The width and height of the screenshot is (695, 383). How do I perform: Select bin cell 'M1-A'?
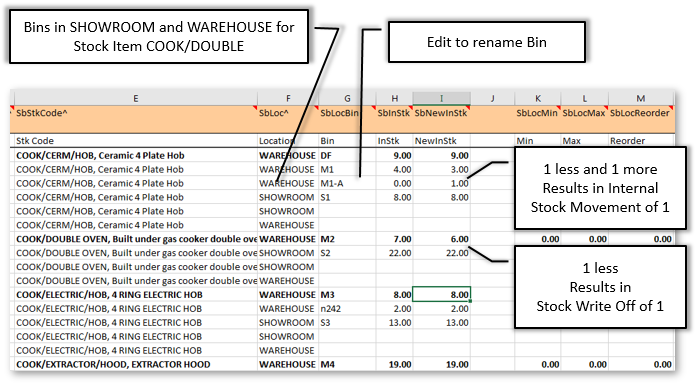coord(348,184)
